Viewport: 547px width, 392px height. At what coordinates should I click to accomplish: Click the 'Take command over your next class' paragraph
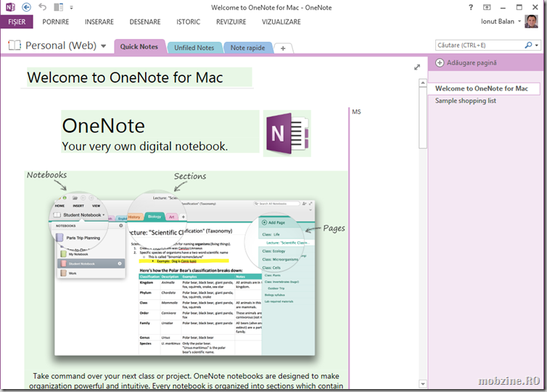(x=186, y=381)
